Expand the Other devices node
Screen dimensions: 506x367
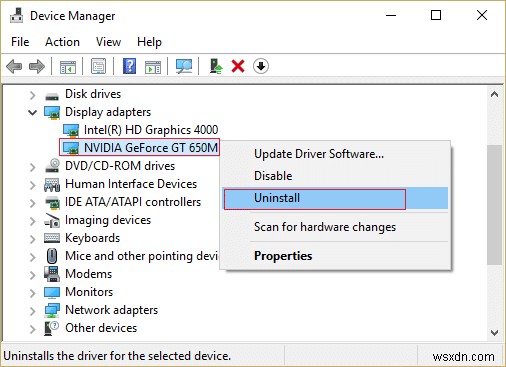(32, 329)
